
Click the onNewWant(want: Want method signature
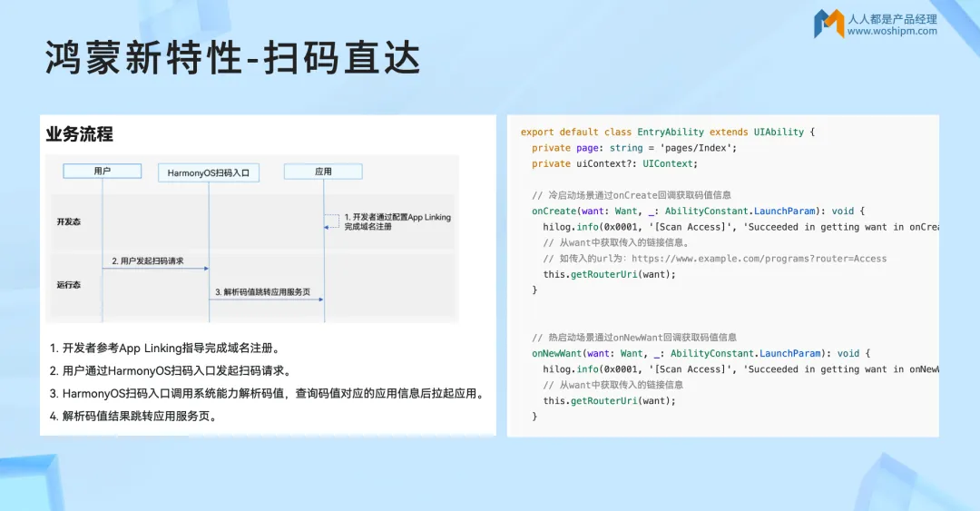click(x=701, y=353)
